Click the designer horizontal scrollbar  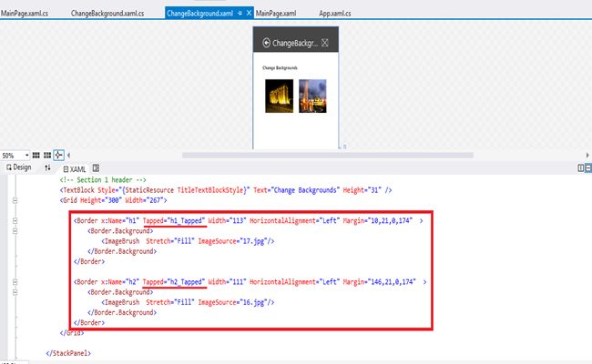(328, 155)
